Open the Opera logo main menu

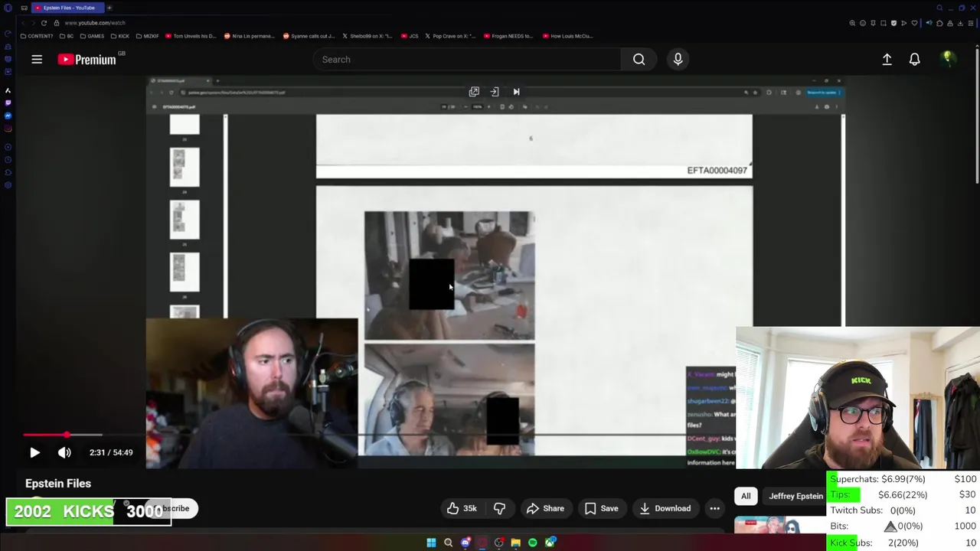coord(8,8)
